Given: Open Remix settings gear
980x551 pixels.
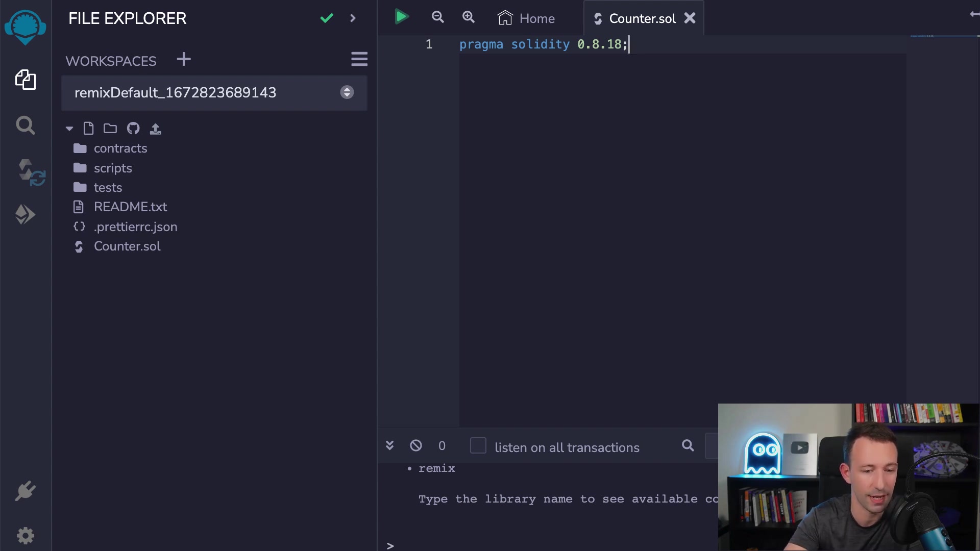Looking at the screenshot, I should coord(26,536).
